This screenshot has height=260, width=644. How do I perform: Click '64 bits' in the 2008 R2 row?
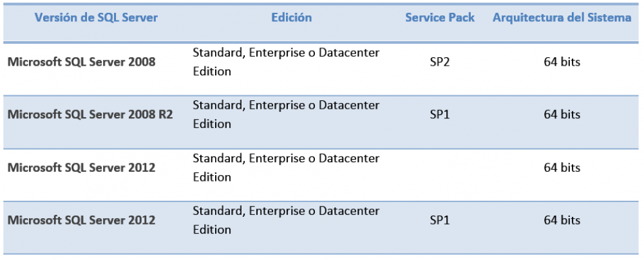coord(562,115)
